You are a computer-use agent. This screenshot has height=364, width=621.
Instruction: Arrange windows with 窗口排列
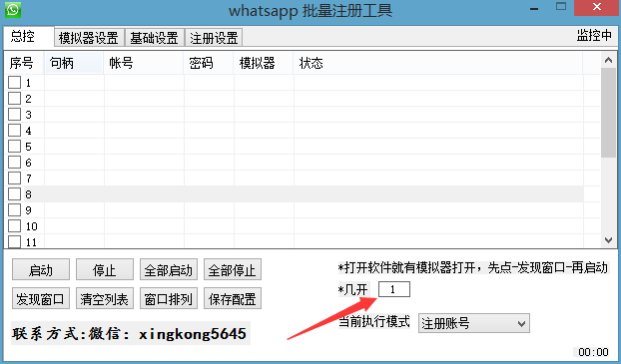[x=169, y=298]
